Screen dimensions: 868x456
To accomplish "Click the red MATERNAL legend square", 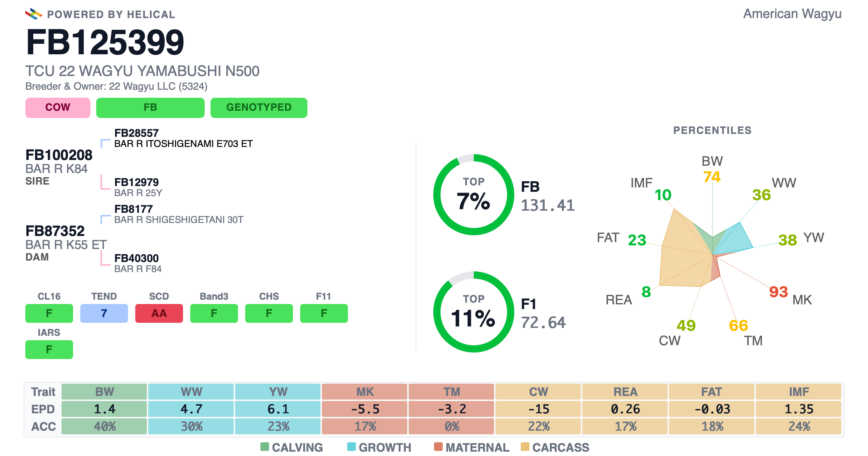I will (x=438, y=447).
